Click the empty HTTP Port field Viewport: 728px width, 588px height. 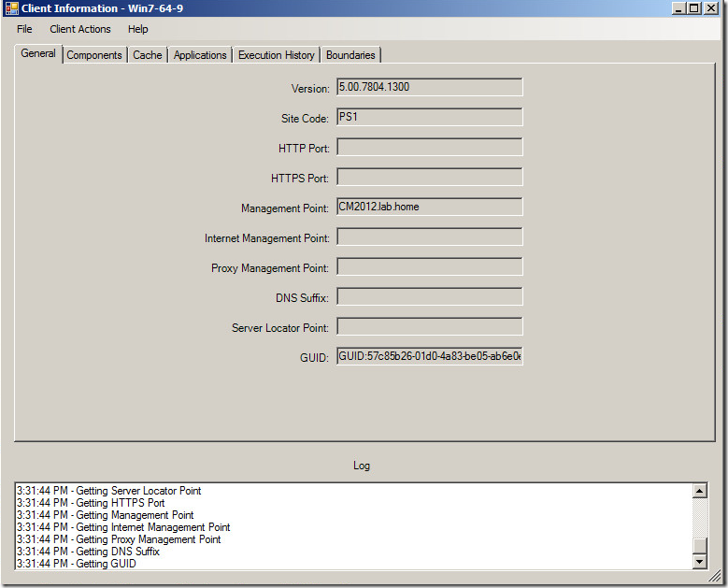tap(430, 147)
